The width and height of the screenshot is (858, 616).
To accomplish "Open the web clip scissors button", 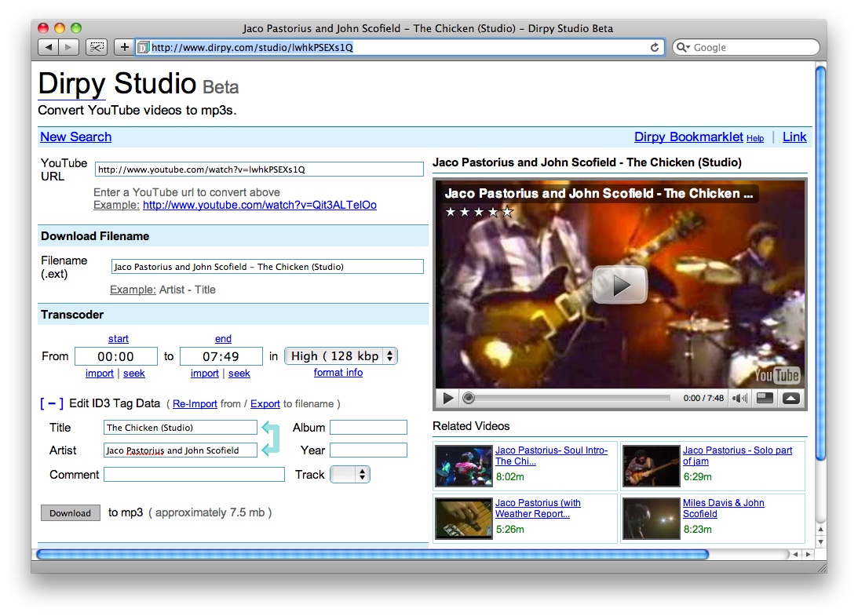I will point(97,48).
